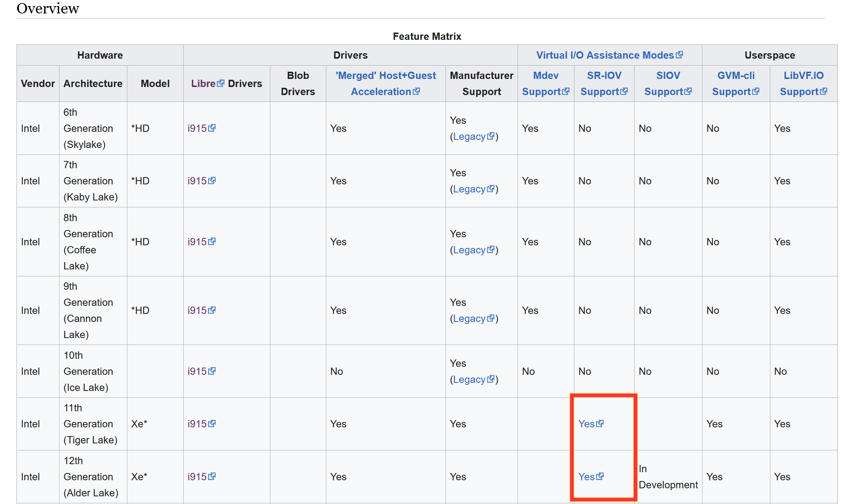Click the Architecture column header
842x504 pixels.
pos(93,84)
